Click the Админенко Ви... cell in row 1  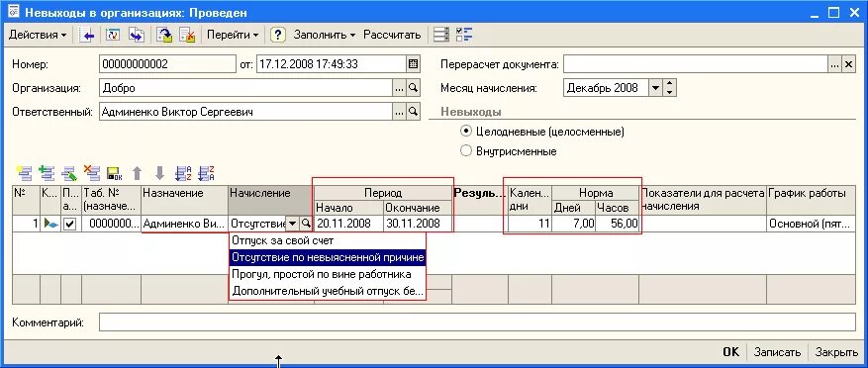(x=185, y=225)
